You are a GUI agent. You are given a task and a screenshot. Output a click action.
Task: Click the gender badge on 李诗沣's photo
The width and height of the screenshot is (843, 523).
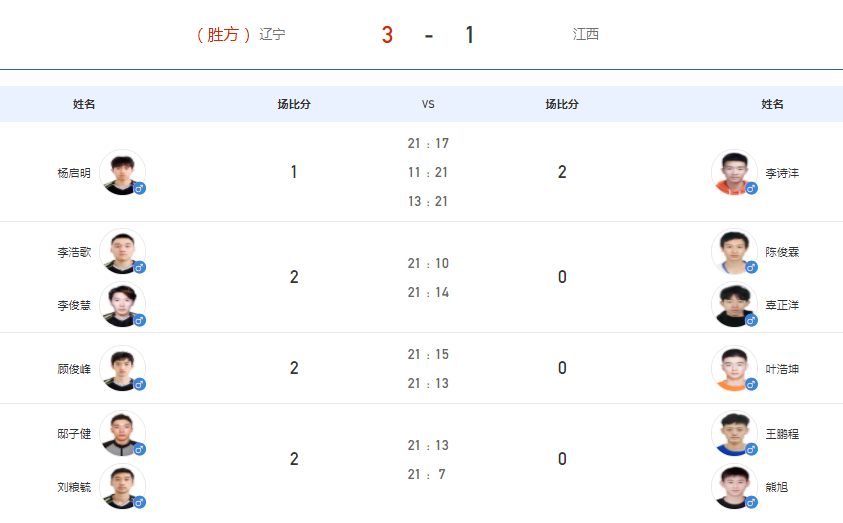tap(752, 189)
